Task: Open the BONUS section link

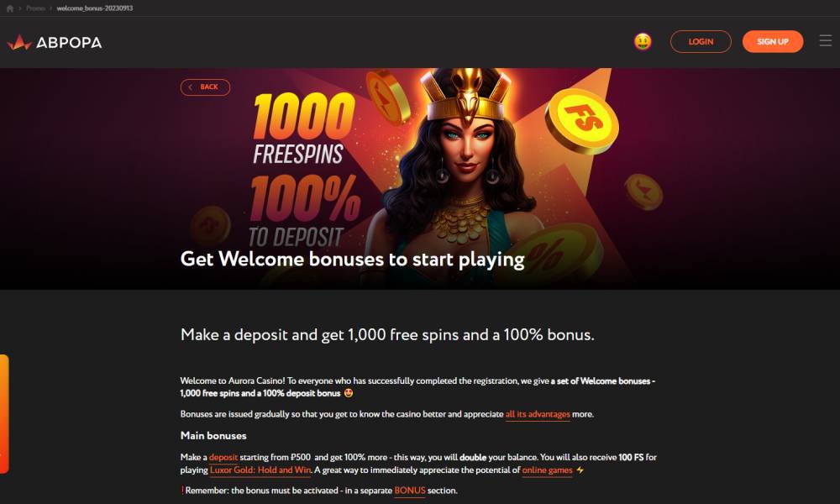Action: pyautogui.click(x=410, y=490)
